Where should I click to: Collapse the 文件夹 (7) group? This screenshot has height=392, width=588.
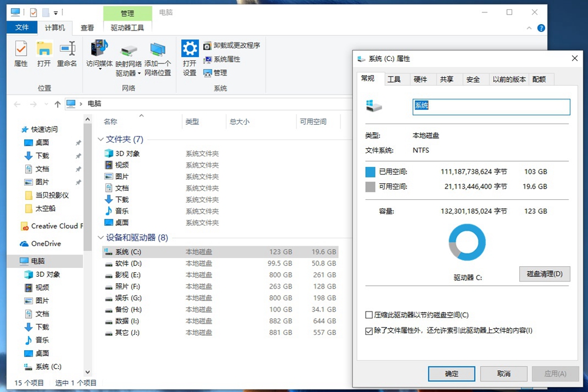[101, 140]
